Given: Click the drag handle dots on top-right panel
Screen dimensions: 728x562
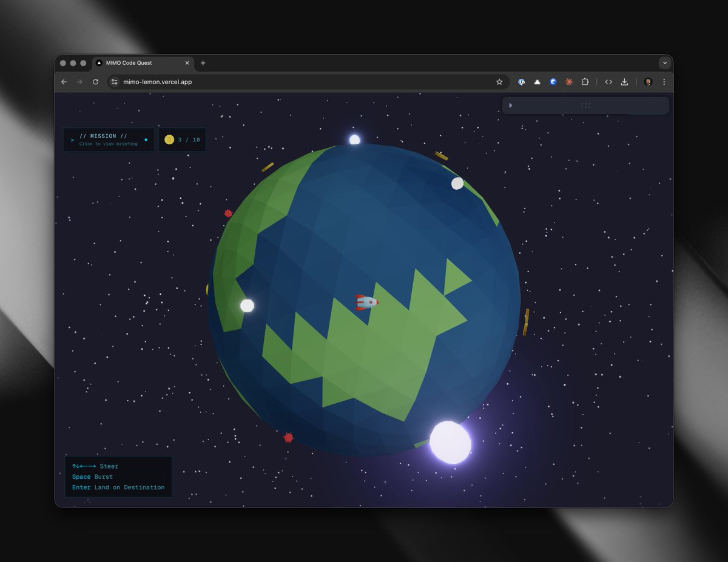Looking at the screenshot, I should [x=585, y=105].
